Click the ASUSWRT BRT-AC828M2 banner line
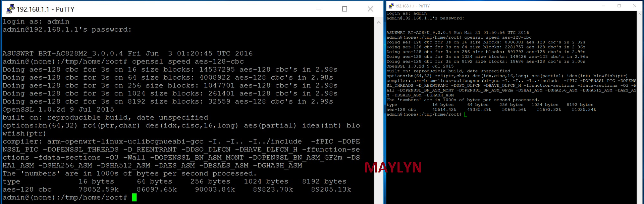644x204 pixels. 127,53
